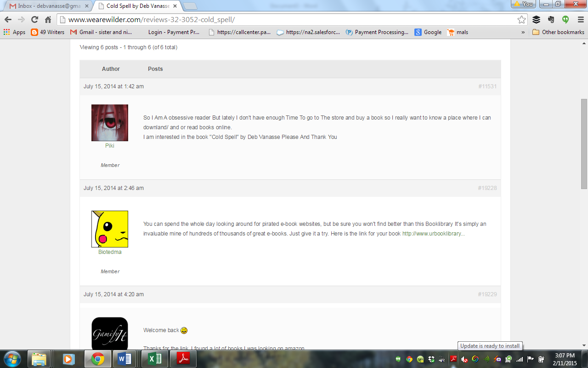This screenshot has height=368, width=588.
Task: Open the Buffer extension icon
Action: tap(536, 20)
